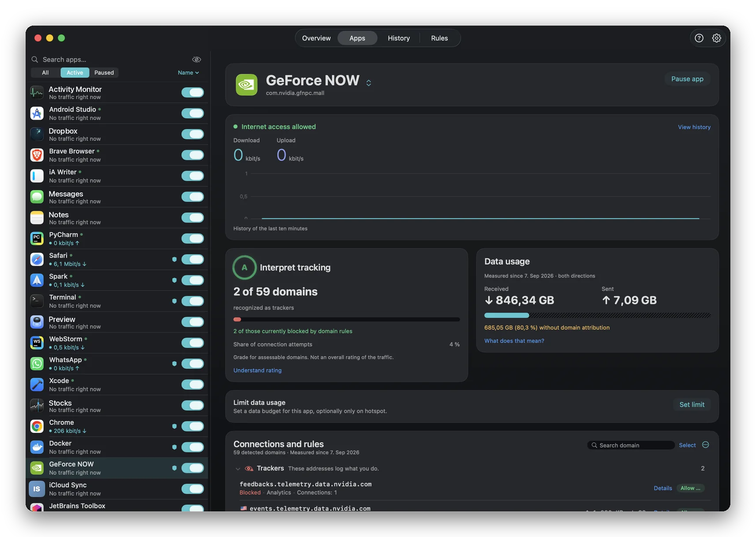
Task: Select the Brave Browser icon
Action: (37, 155)
